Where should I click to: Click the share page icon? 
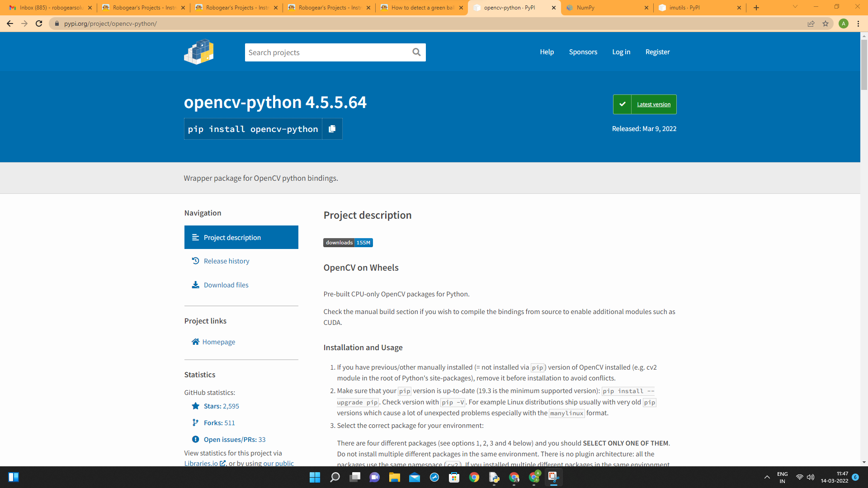coord(811,23)
